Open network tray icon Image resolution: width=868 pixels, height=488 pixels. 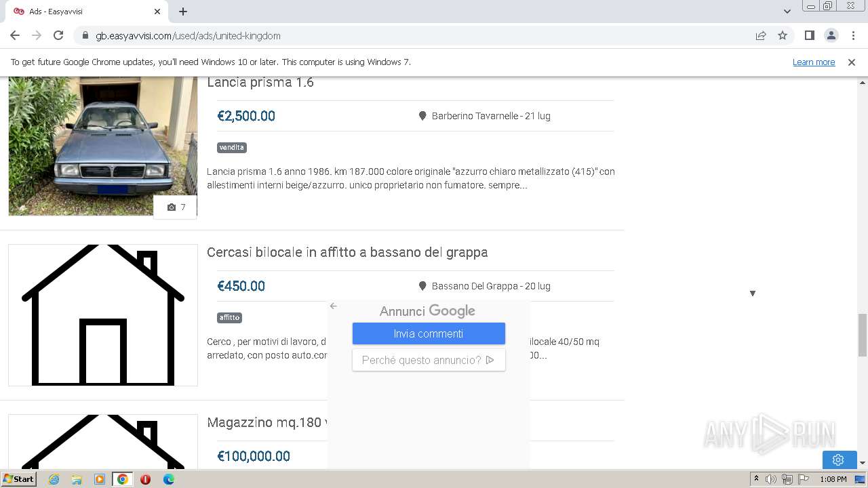(x=787, y=479)
